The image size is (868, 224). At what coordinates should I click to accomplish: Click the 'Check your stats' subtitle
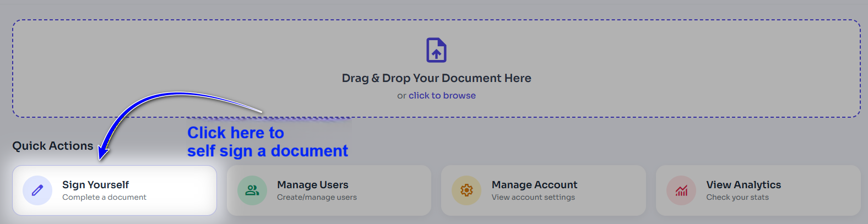coord(737,198)
